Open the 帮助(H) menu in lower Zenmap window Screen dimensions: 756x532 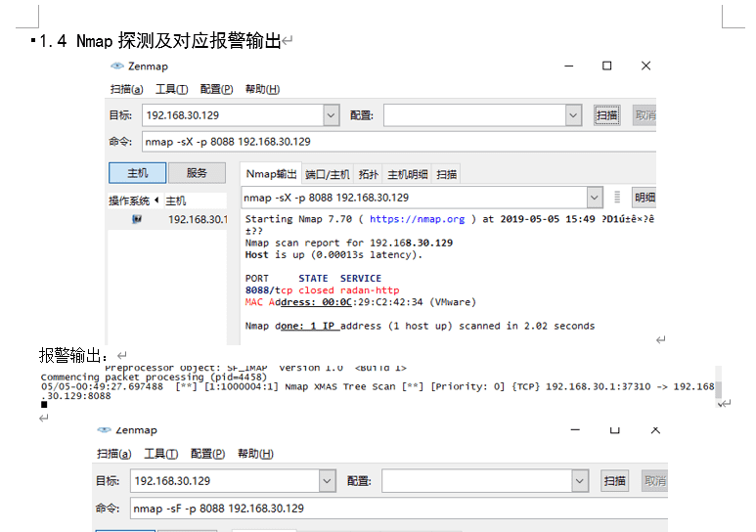[x=255, y=454]
